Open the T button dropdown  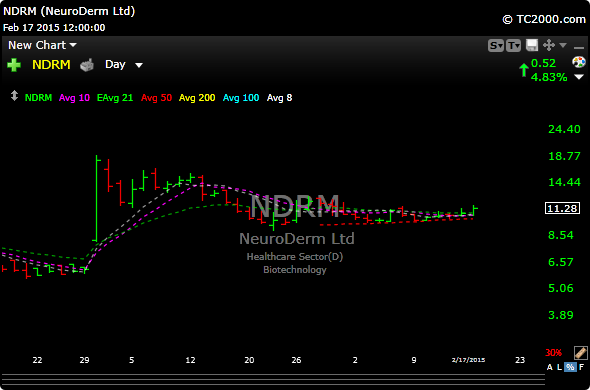tap(513, 46)
